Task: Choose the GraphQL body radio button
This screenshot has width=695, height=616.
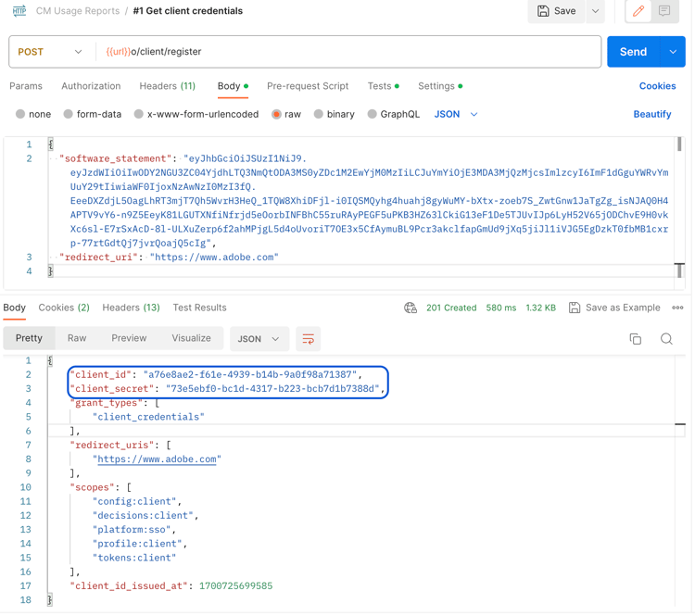Action: pyautogui.click(x=373, y=114)
